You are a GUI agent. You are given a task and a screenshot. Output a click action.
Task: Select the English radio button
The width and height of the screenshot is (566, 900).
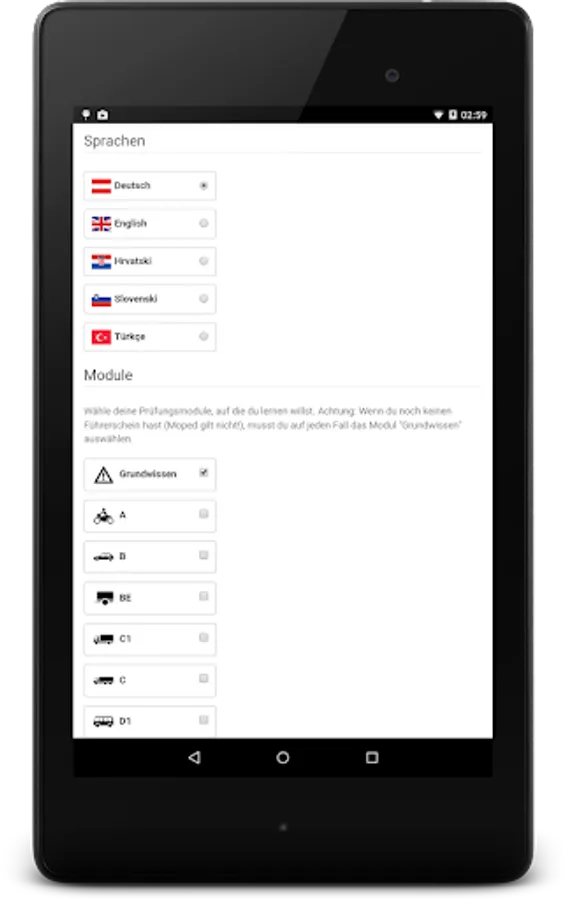(x=203, y=223)
